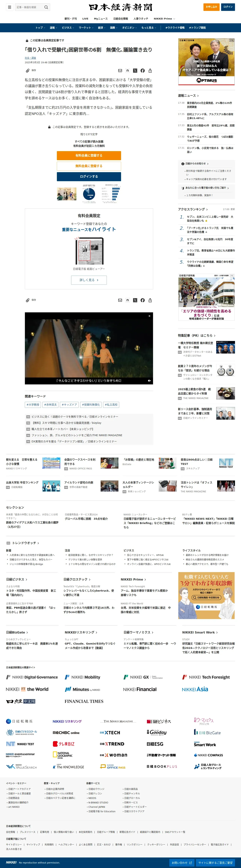The image size is (241, 868).
Task: Share by email icon below promo box
Action: coord(120,300)
